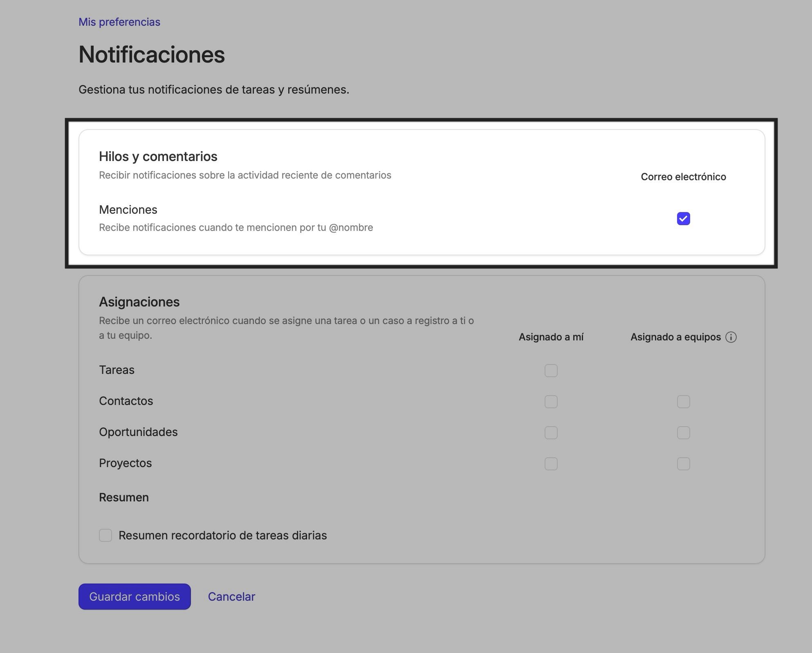Click the Correo electrónico column header
This screenshot has height=653, width=812.
click(x=683, y=177)
